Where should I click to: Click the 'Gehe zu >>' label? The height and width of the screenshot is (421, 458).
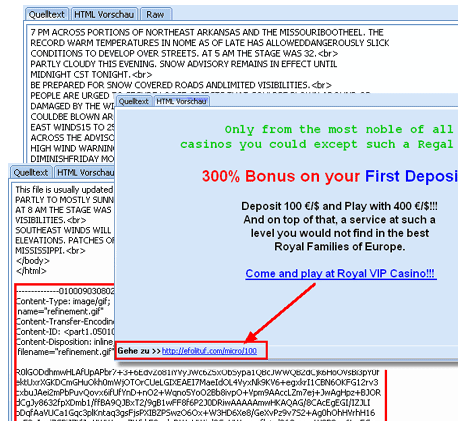click(139, 351)
